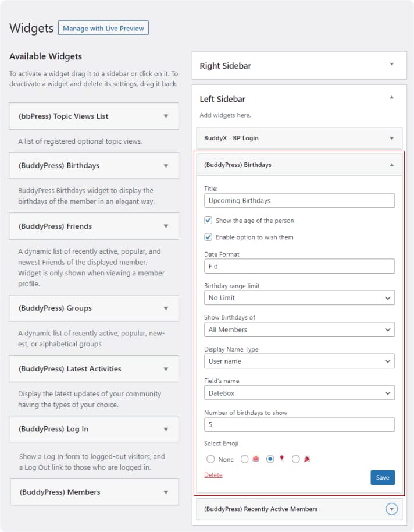The height and width of the screenshot is (532, 414).
Task: Uncheck Show the age of the person
Action: tap(208, 221)
